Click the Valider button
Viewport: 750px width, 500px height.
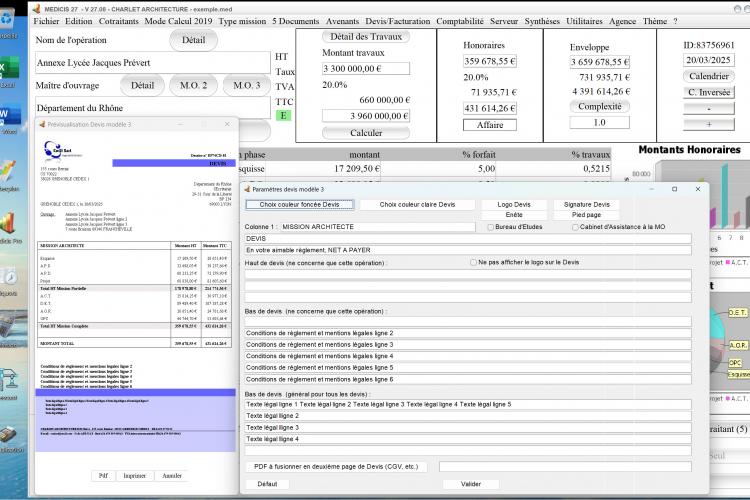pos(471,484)
